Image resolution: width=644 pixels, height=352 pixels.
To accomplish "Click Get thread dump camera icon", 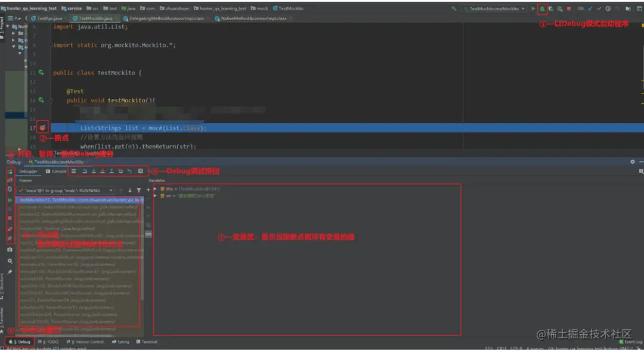I will [10, 250].
